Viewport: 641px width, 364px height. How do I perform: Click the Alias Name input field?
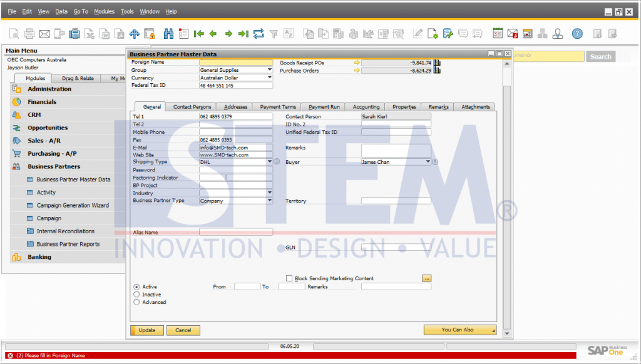(x=236, y=232)
